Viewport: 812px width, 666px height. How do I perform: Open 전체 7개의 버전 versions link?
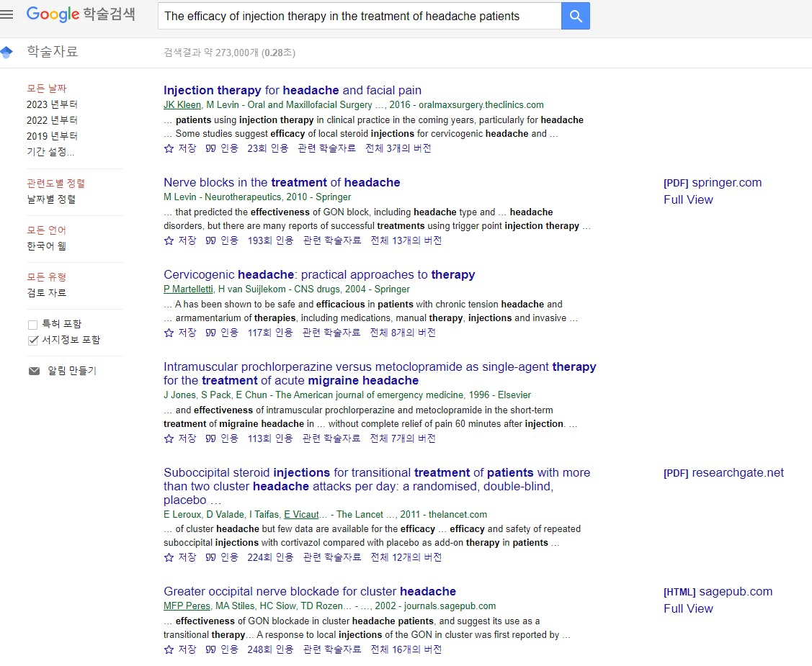(402, 438)
